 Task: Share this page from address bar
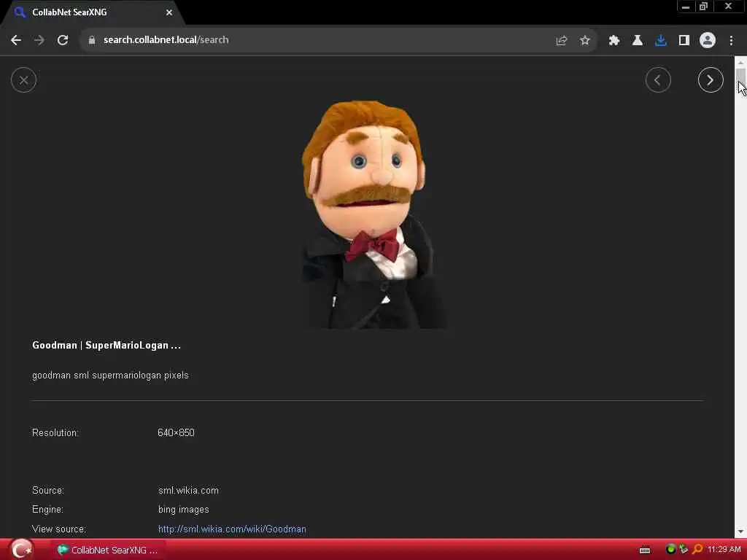pyautogui.click(x=561, y=41)
